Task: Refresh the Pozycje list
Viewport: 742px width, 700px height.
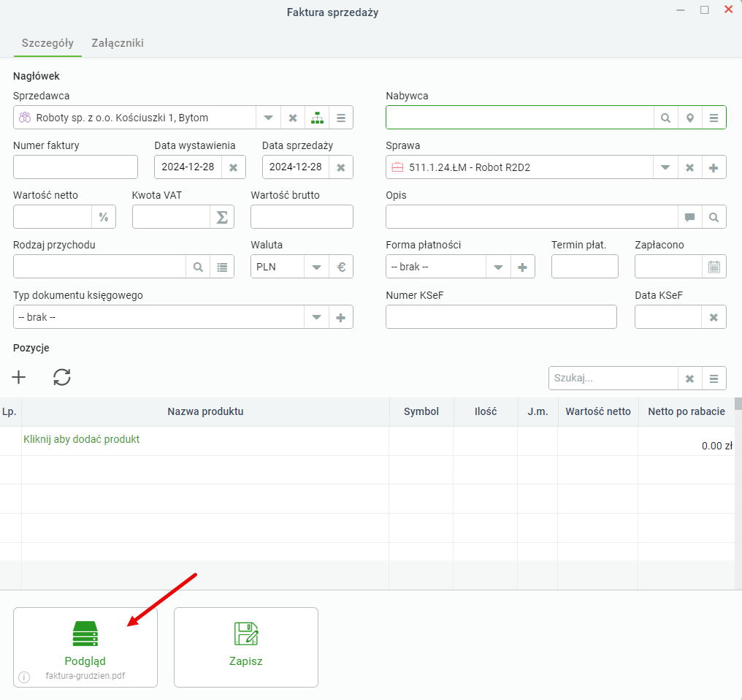Action: point(62,378)
